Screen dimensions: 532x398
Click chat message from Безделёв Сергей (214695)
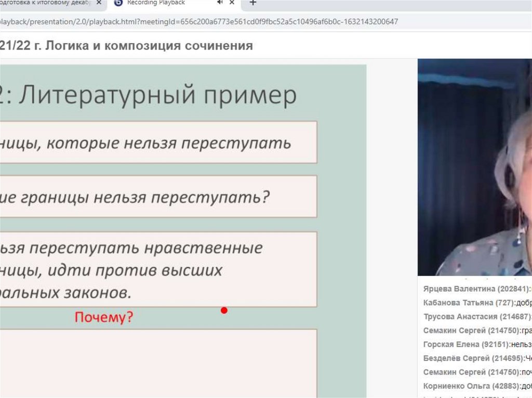(477, 359)
